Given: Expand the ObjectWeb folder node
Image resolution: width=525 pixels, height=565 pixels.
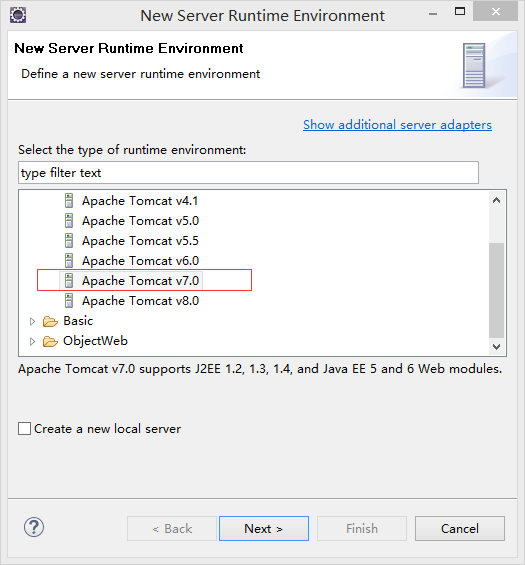Looking at the screenshot, I should (x=32, y=341).
